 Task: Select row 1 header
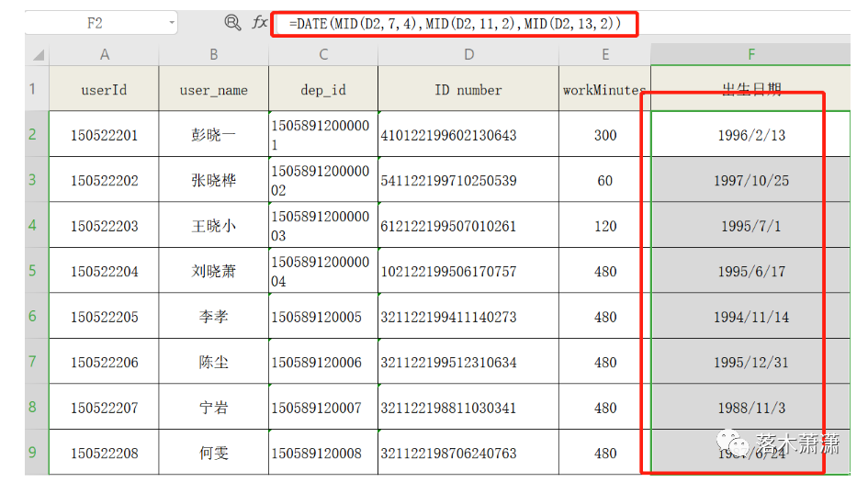[37, 88]
